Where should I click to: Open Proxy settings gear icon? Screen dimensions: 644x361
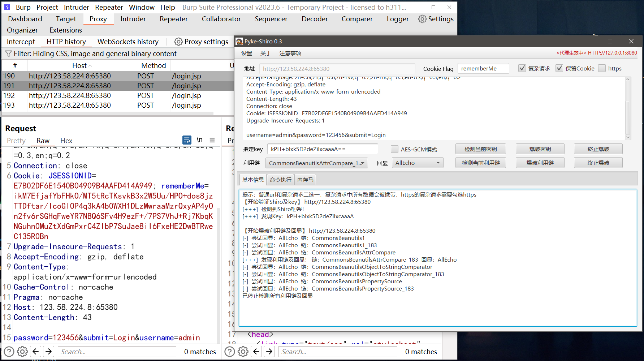(178, 42)
